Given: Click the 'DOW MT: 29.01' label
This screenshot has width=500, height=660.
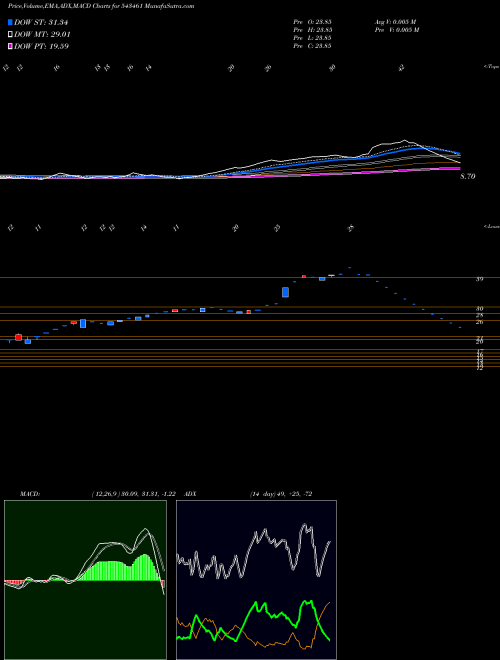Looking at the screenshot, I should (x=42, y=35).
